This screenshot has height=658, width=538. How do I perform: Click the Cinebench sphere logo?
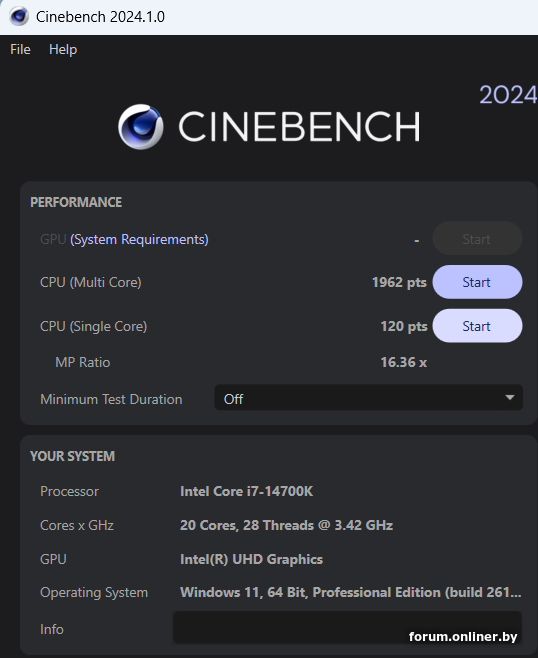pos(141,127)
